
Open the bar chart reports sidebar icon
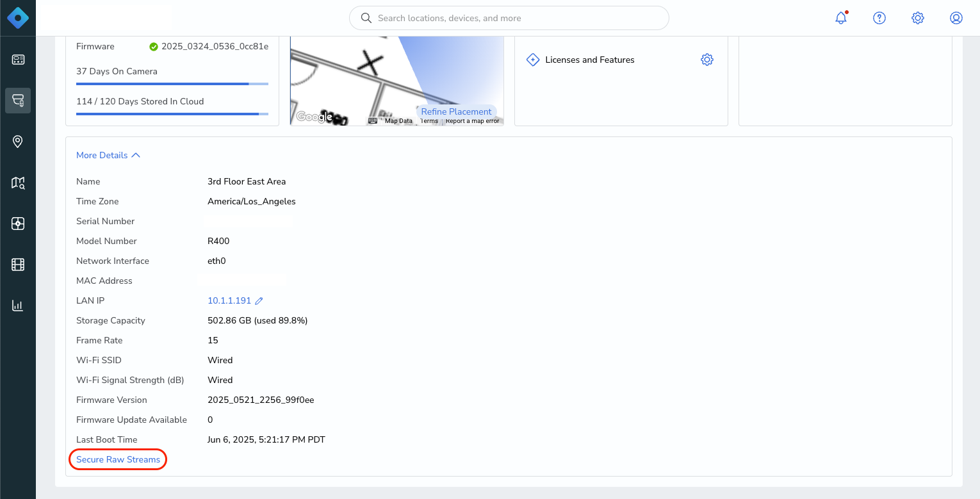pyautogui.click(x=18, y=306)
